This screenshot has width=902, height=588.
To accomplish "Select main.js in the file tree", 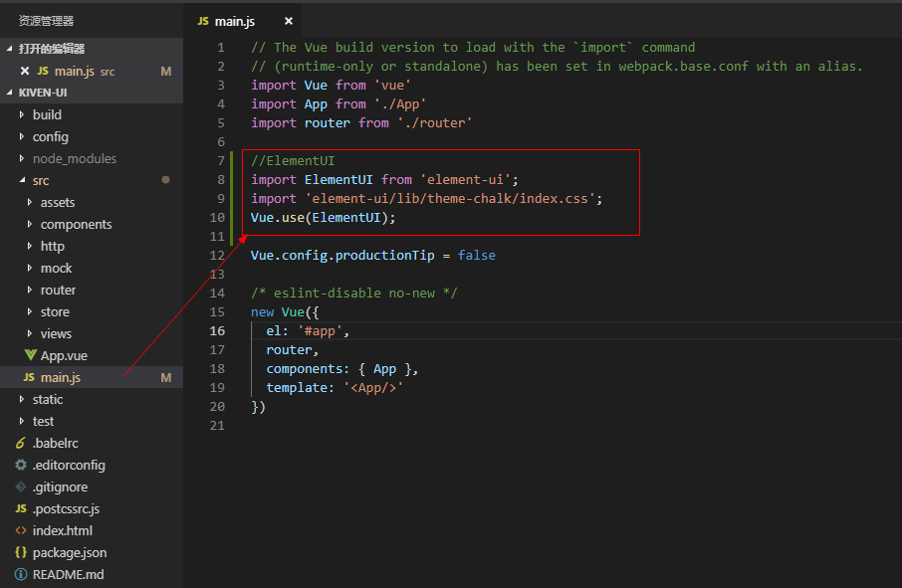I will click(92, 377).
